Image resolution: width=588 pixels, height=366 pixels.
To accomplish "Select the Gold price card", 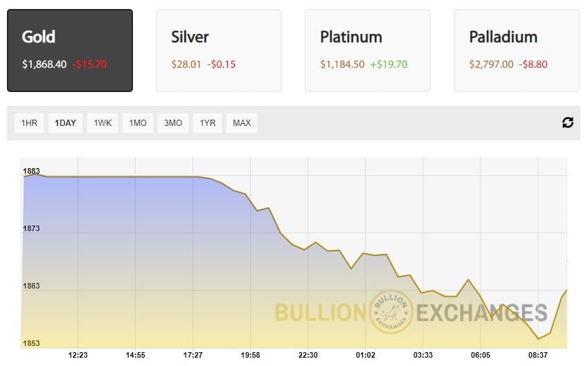I will coord(70,50).
